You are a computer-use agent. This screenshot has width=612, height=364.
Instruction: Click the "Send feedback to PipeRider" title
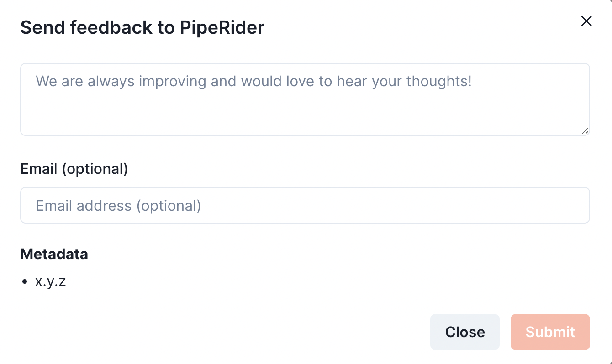[142, 28]
